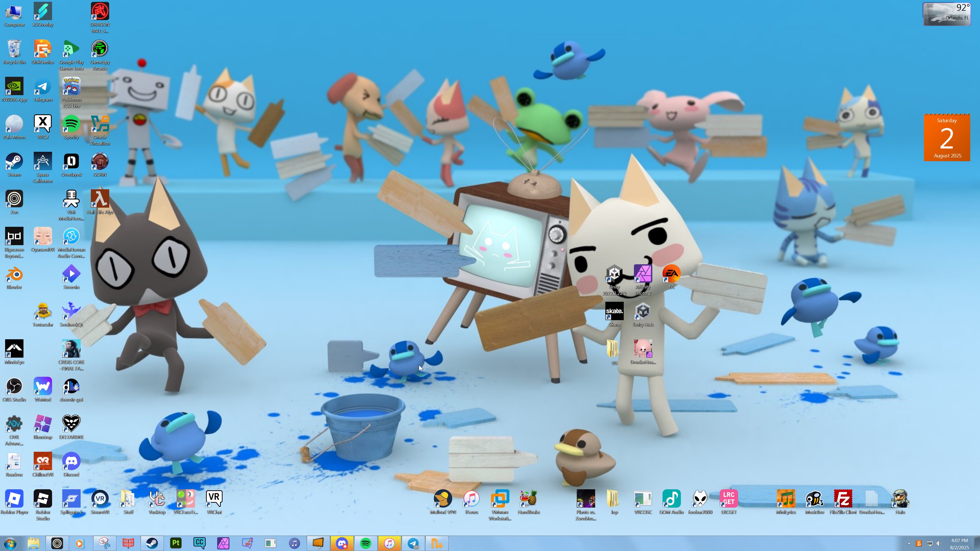Open the Overlayed desktop shortcut

[x=71, y=165]
